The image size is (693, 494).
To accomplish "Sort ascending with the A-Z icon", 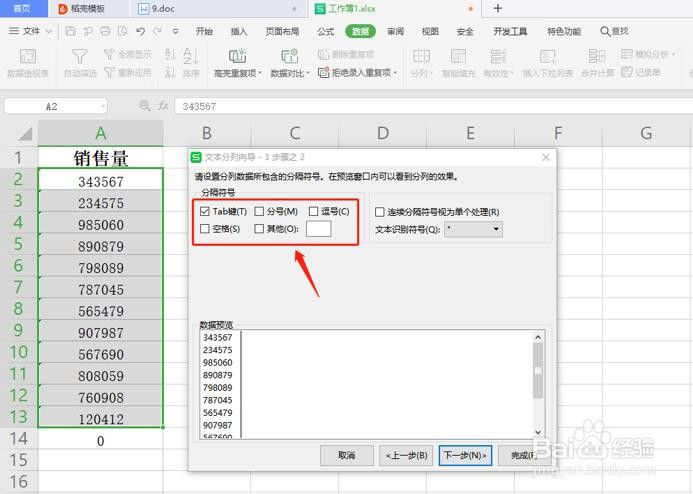I will [170, 54].
